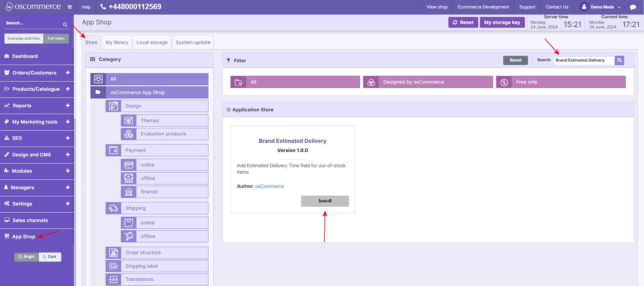Click the Demo Mode user avatar icon
The width and height of the screenshot is (644, 286).
pyautogui.click(x=584, y=7)
